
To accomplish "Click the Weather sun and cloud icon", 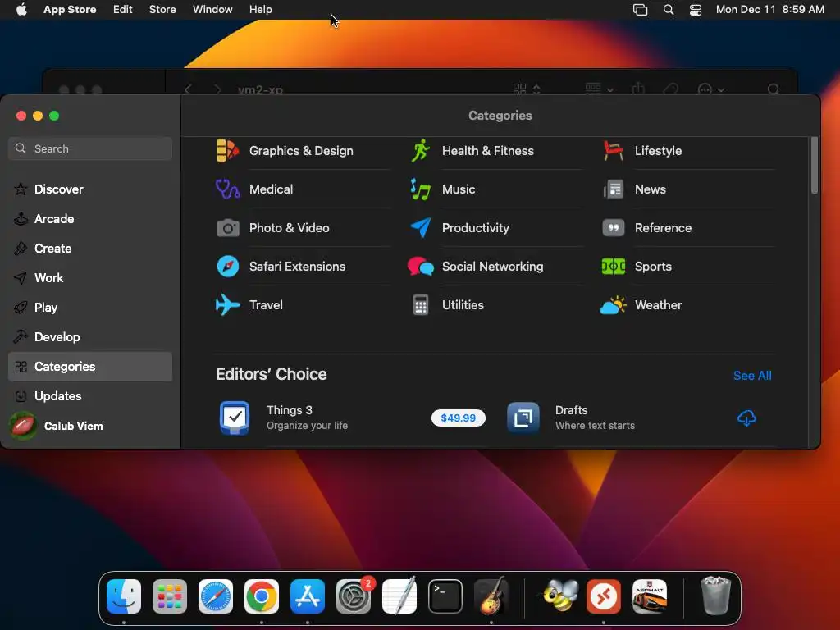I will pyautogui.click(x=613, y=305).
